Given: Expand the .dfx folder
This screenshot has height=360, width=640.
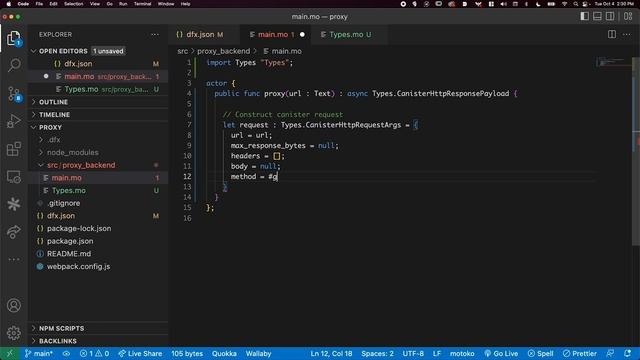Looking at the screenshot, I should pyautogui.click(x=98, y=140).
